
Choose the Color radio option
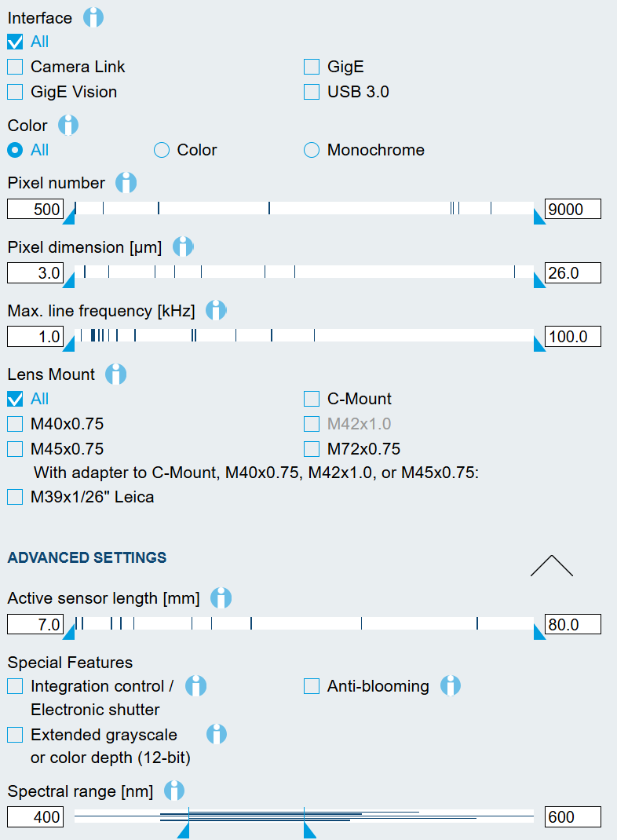(162, 150)
